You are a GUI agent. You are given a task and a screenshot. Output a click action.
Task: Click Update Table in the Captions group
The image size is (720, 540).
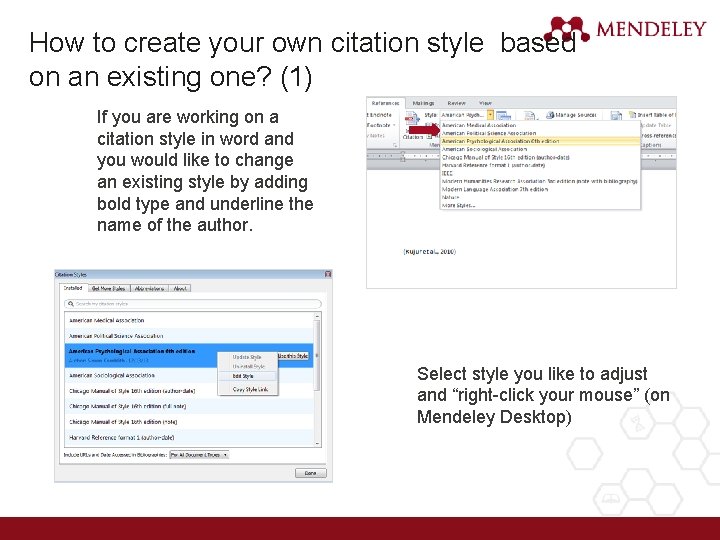pos(656,125)
